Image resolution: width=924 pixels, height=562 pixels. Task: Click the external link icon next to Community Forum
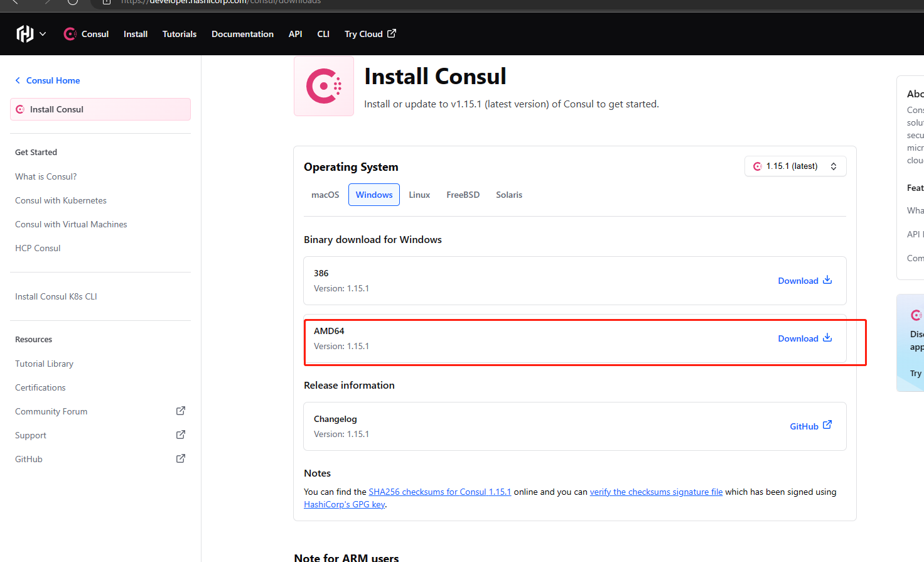coord(180,411)
